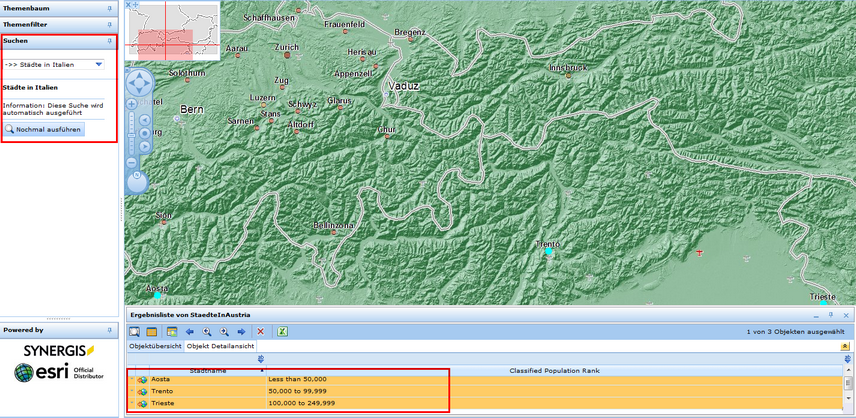Zoom in with the plus button on map
The height and width of the screenshot is (418, 856).
click(132, 103)
